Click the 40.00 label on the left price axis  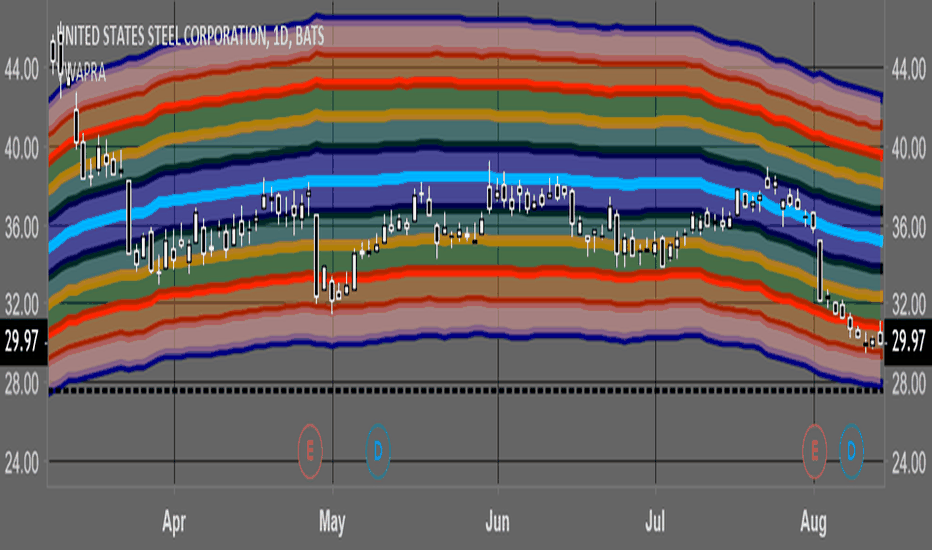[22, 149]
